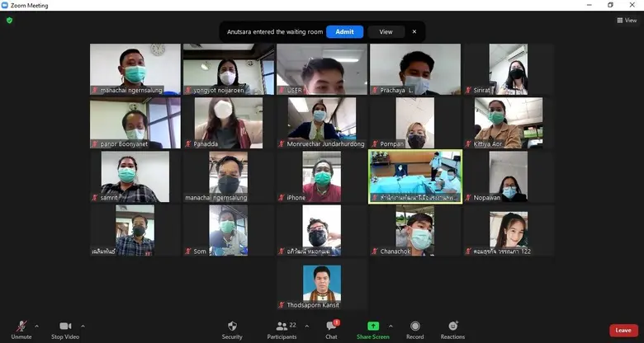This screenshot has height=343, width=644.
Task: Unmute the microphone
Action: click(21, 329)
